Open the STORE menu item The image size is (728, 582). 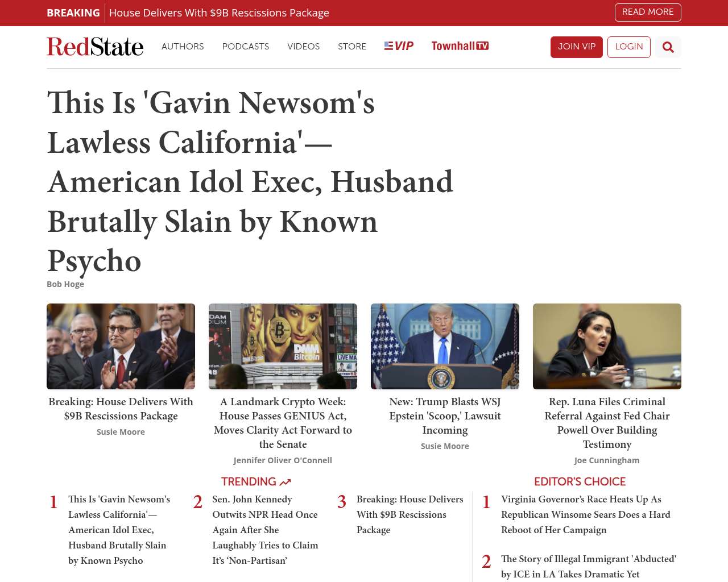[352, 47]
